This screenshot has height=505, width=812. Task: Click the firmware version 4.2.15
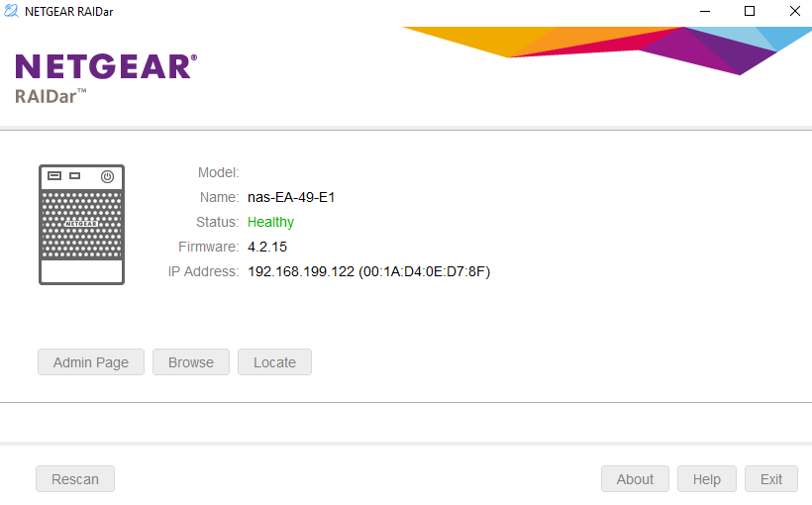pyautogui.click(x=267, y=247)
